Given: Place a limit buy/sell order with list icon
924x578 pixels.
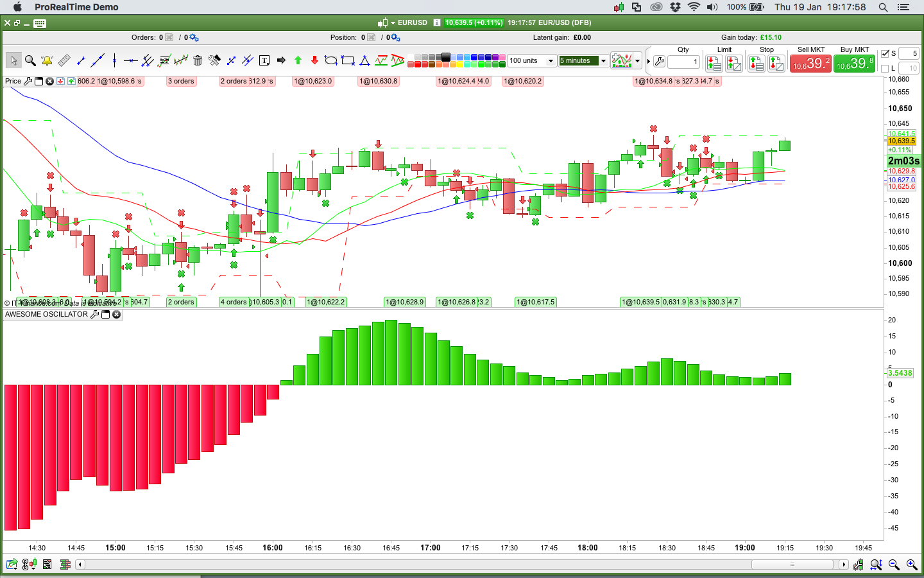Looking at the screenshot, I should [714, 63].
